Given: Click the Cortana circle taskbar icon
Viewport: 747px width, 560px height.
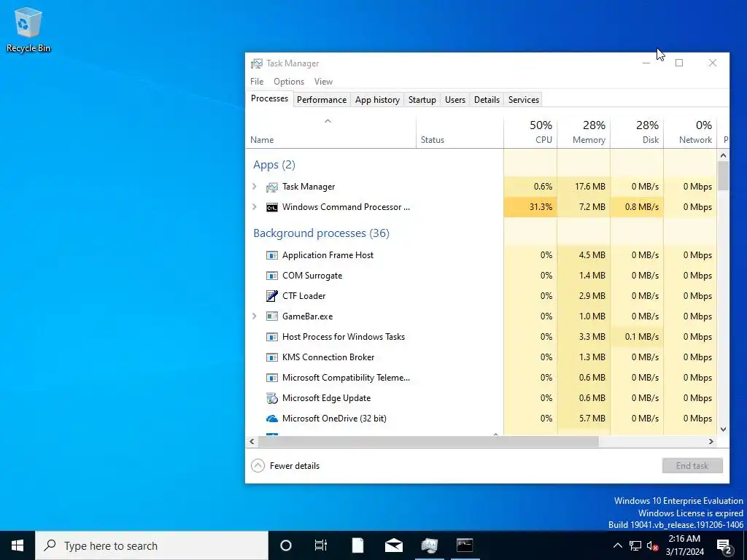Looking at the screenshot, I should 286,545.
